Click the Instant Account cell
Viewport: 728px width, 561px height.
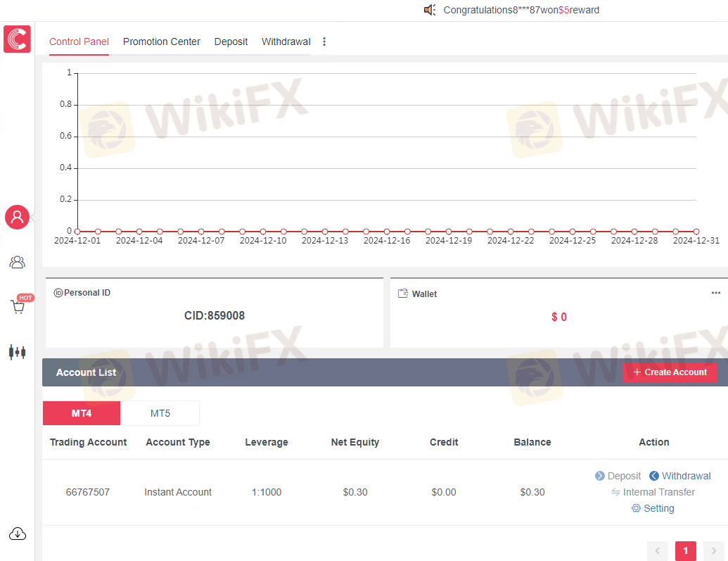178,492
